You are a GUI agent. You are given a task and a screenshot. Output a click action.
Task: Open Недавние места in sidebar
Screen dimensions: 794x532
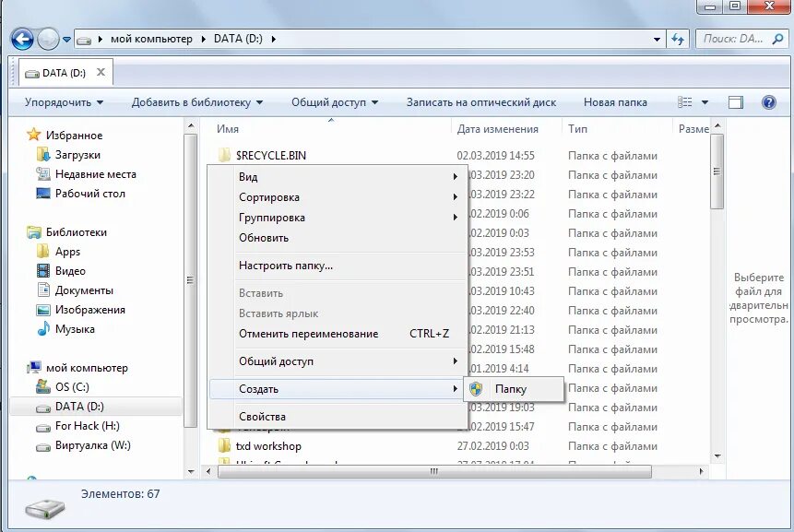[x=96, y=174]
